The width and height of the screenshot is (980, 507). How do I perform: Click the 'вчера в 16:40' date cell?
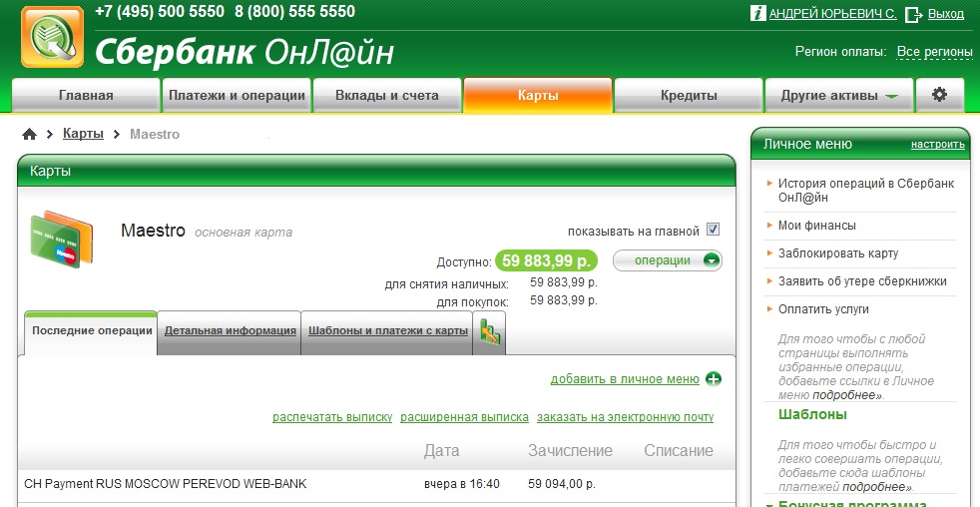(x=462, y=484)
